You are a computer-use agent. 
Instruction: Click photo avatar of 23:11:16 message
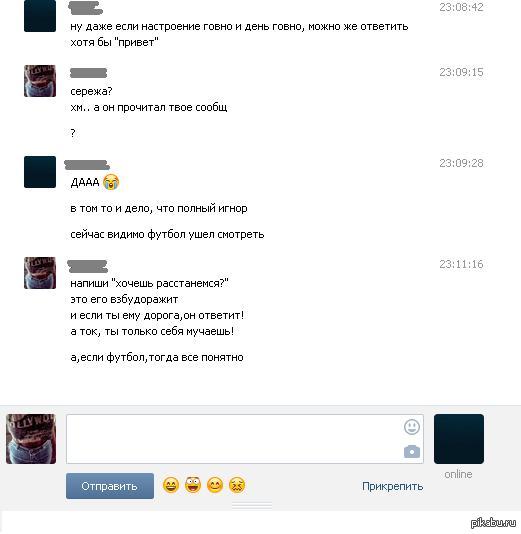pyautogui.click(x=40, y=273)
